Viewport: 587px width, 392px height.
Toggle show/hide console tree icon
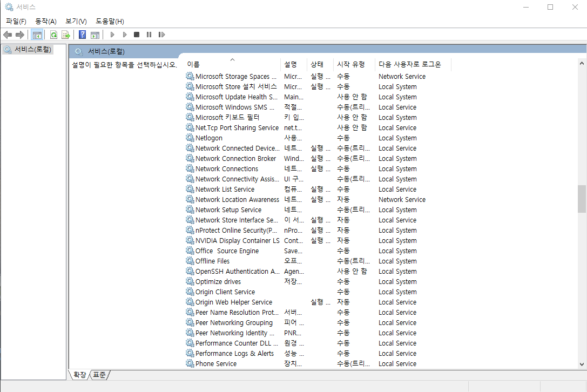point(37,35)
